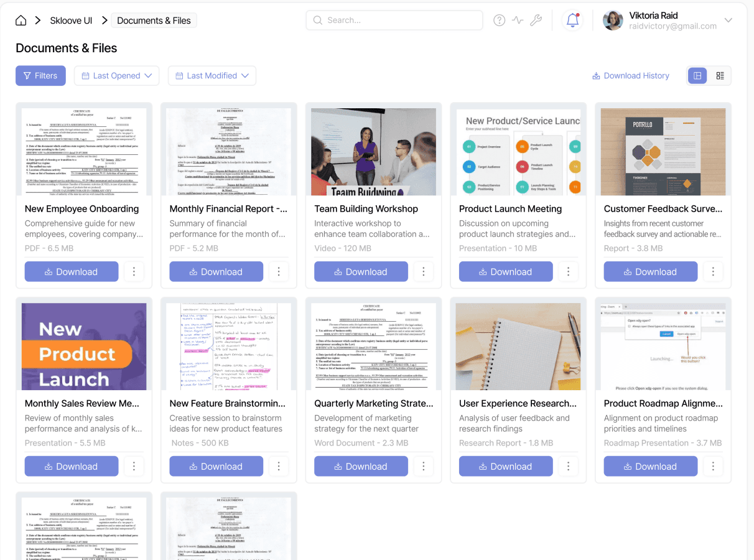Click the "Research Report - 1.8 MB" label

[506, 443]
